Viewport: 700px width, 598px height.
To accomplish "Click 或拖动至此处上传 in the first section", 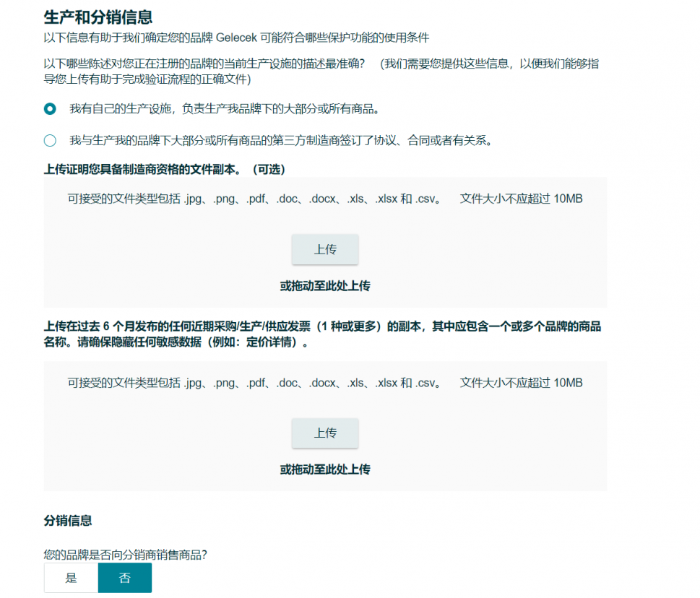I will click(x=324, y=285).
